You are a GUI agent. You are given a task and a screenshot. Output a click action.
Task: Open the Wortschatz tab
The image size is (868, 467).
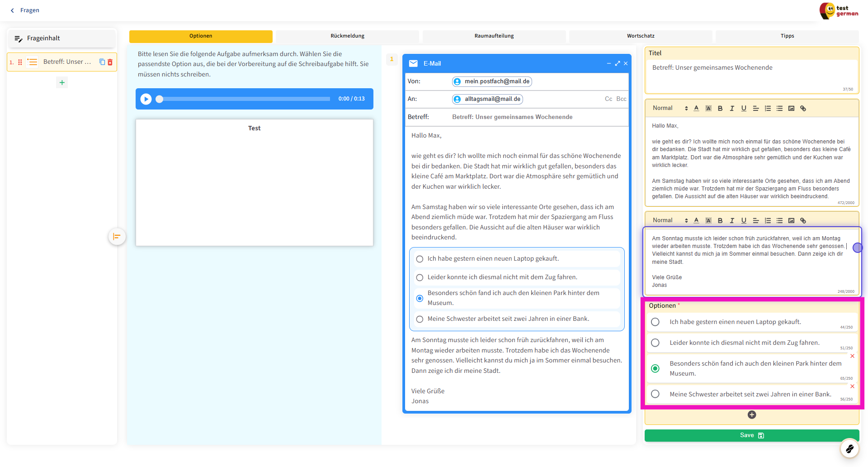coord(640,36)
